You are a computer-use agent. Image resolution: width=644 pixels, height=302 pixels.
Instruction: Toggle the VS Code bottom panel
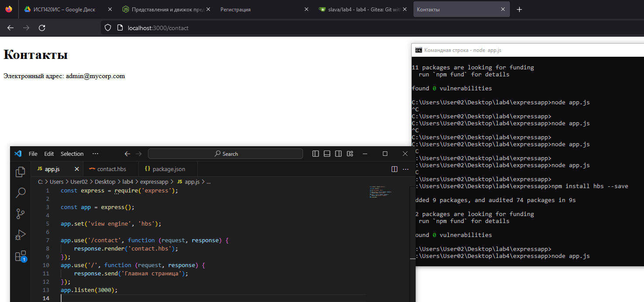tap(327, 154)
